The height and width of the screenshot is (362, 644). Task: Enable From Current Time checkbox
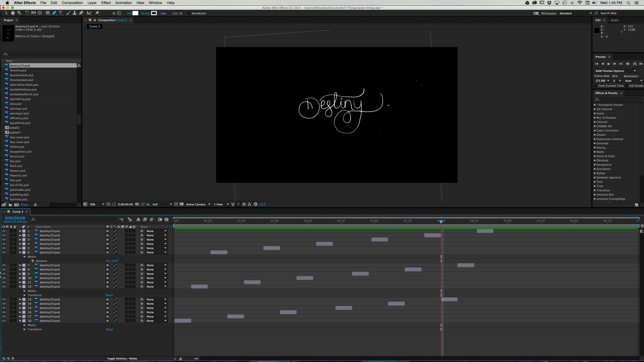pos(596,86)
